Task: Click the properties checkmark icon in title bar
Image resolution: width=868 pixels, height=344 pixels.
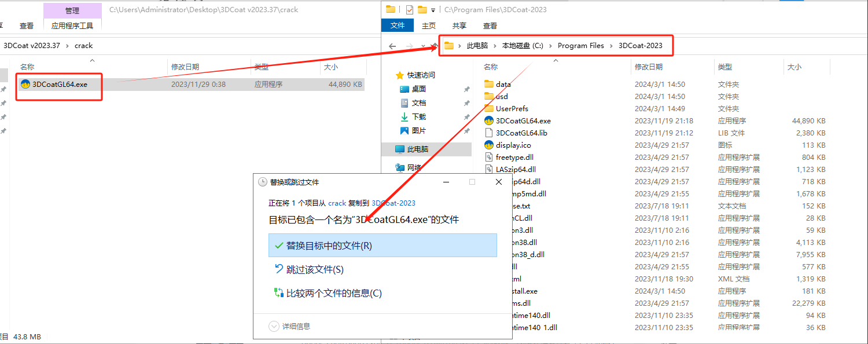Action: click(x=410, y=9)
